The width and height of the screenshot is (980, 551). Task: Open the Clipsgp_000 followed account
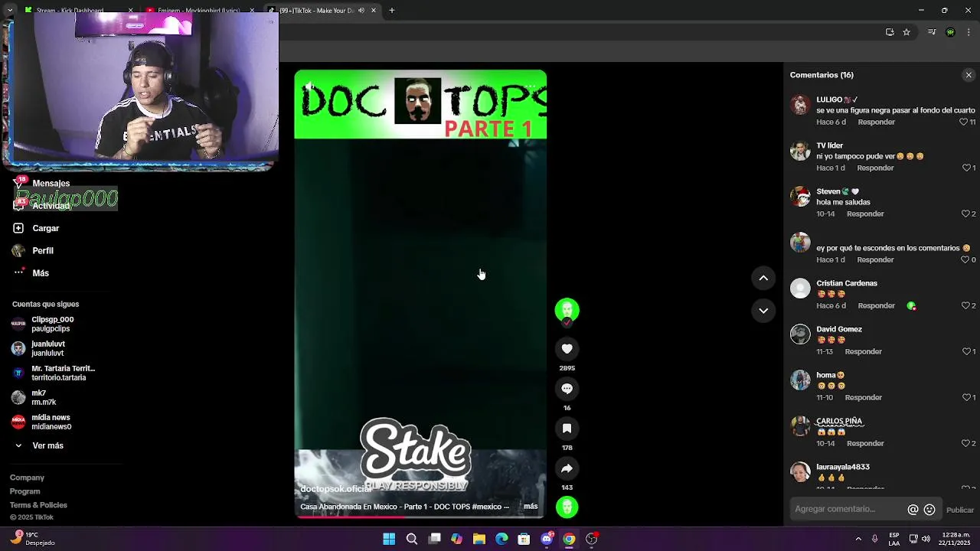(x=43, y=324)
